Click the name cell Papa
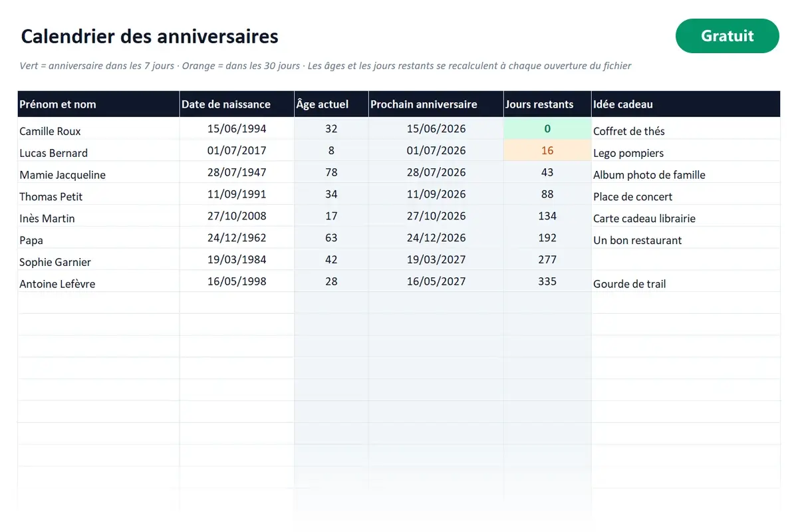 tap(98, 238)
